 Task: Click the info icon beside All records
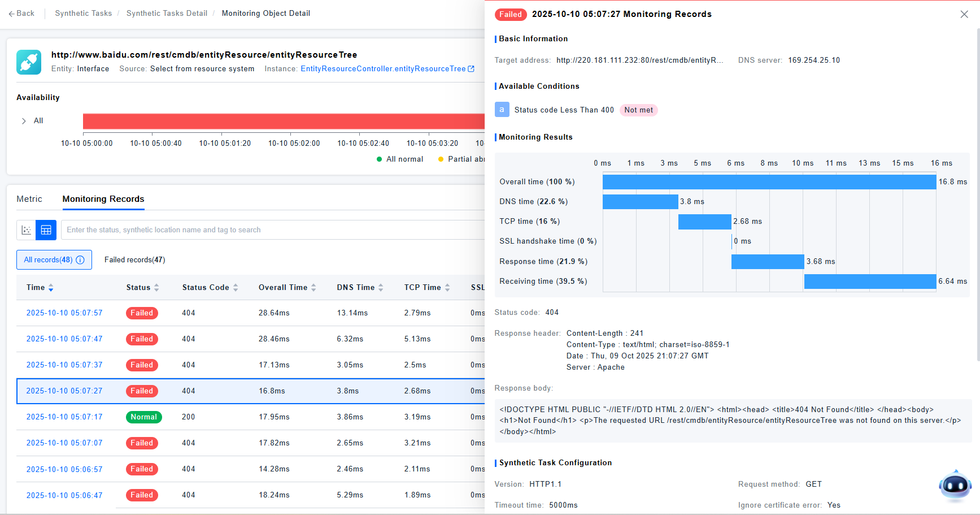[x=80, y=260]
